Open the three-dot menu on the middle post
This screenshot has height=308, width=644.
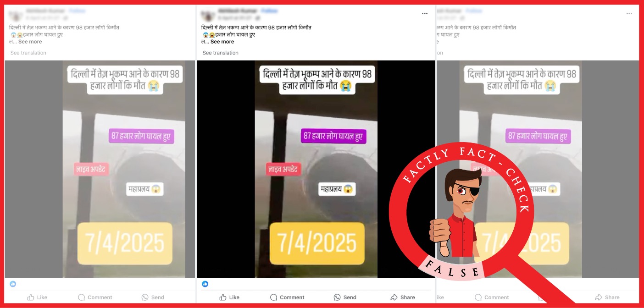425,14
